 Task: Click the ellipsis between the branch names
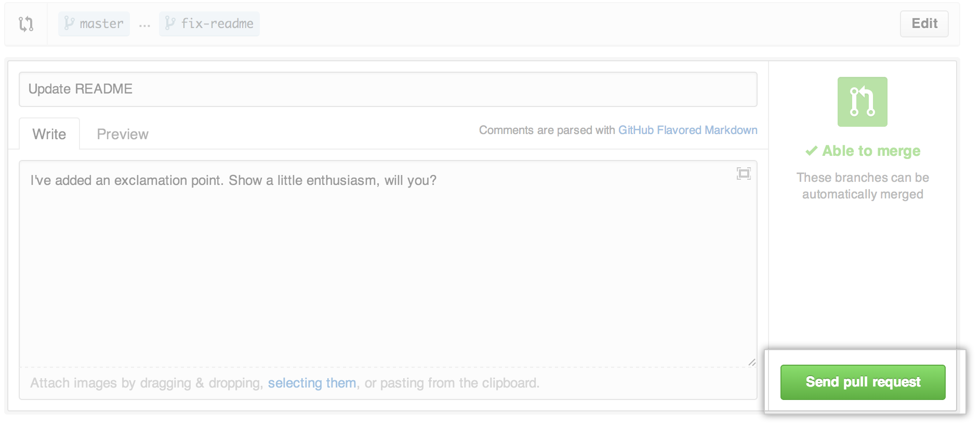click(144, 24)
